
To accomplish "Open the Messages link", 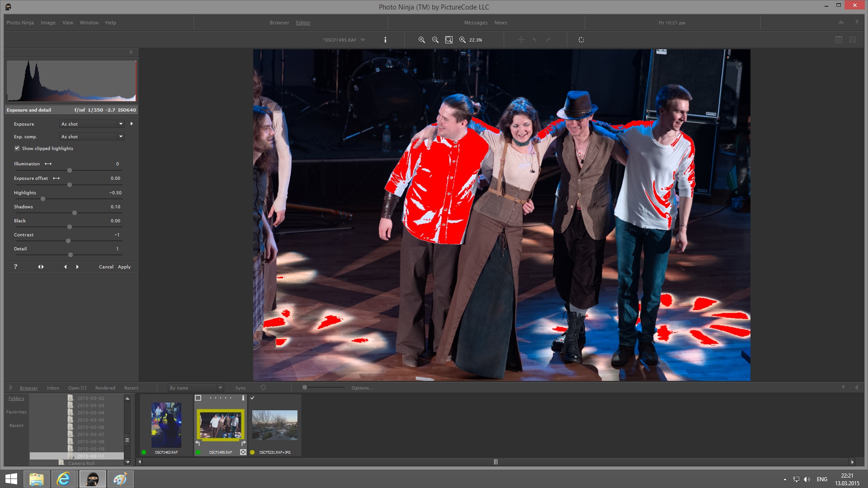I will point(476,23).
